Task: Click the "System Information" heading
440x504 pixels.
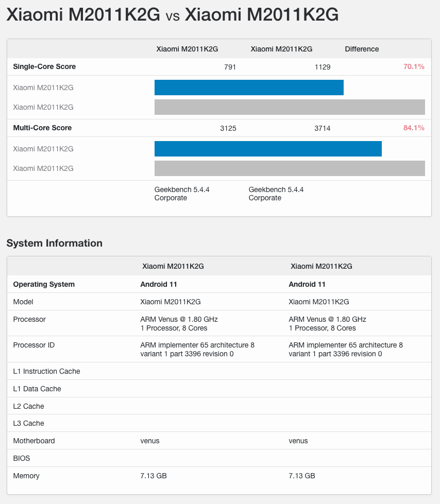Action: pos(55,243)
